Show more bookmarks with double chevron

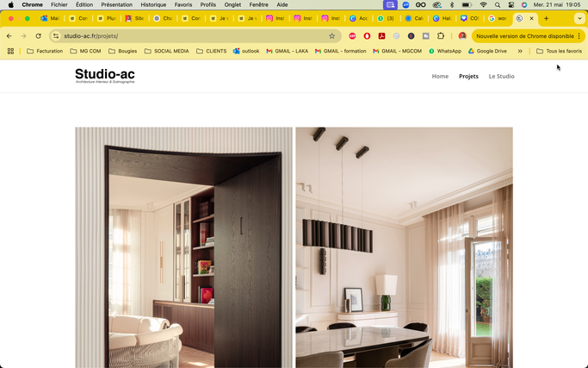coord(520,51)
